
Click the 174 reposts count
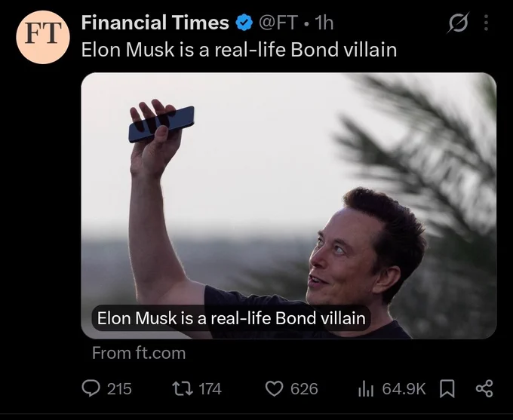[210, 389]
